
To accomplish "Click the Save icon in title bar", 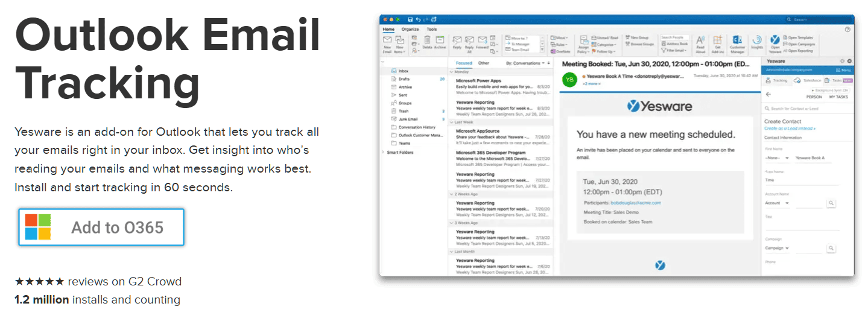I will tap(410, 20).
